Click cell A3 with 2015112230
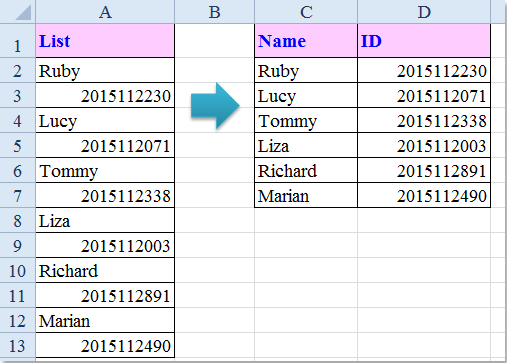The width and height of the screenshot is (507, 363). (x=105, y=95)
